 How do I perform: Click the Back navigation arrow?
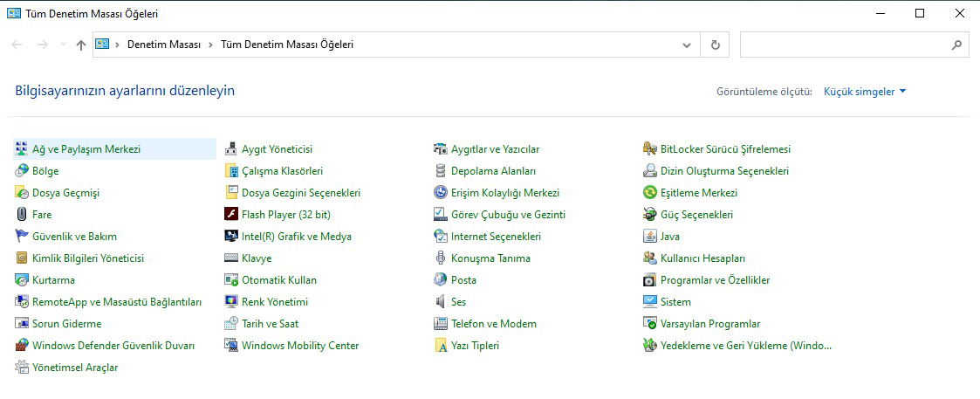(x=17, y=45)
